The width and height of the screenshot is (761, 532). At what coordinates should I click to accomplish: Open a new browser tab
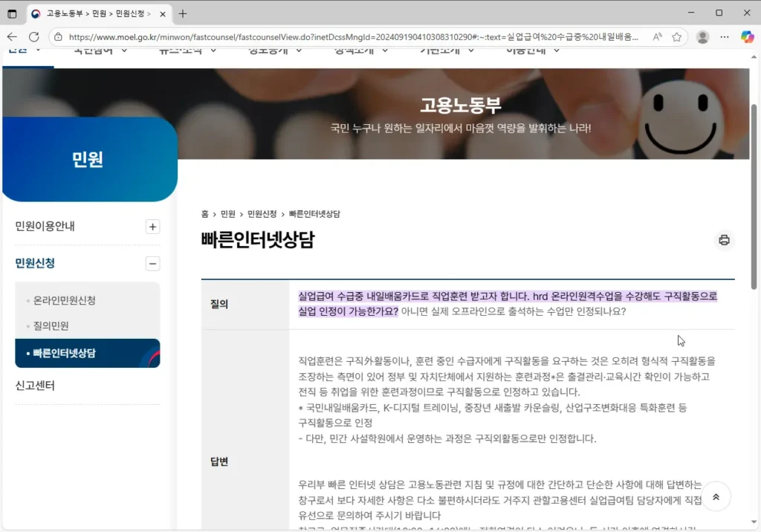click(183, 13)
